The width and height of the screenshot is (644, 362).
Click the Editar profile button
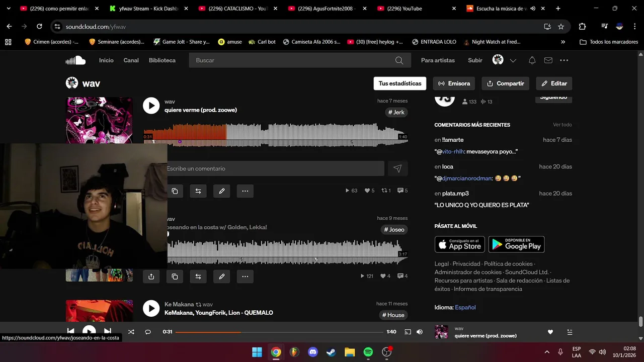pos(554,83)
